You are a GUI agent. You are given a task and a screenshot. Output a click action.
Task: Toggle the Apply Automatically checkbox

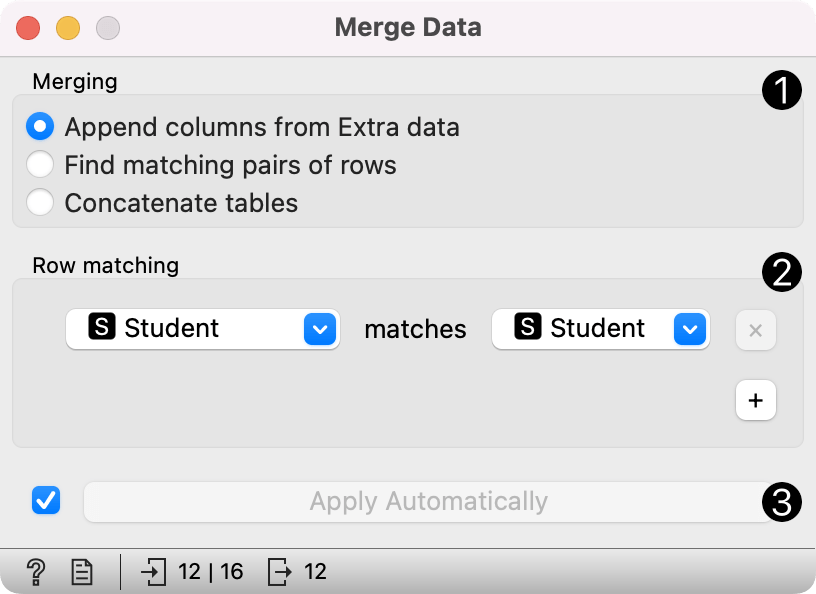(x=46, y=500)
